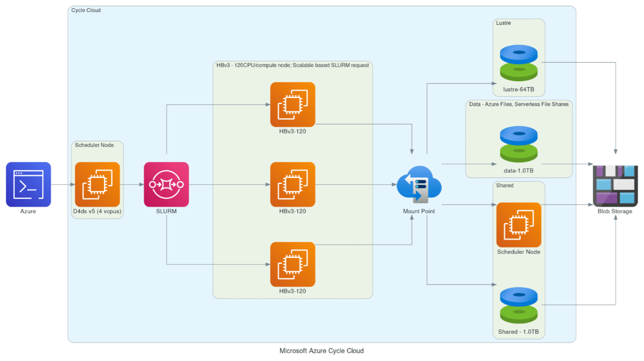The image size is (644, 361).
Task: Open the Blob Storage icon
Action: coord(615,186)
